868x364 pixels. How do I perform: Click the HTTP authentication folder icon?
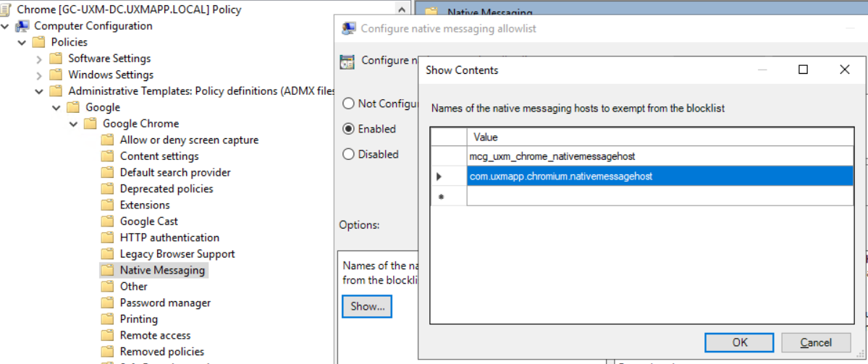[x=108, y=237]
